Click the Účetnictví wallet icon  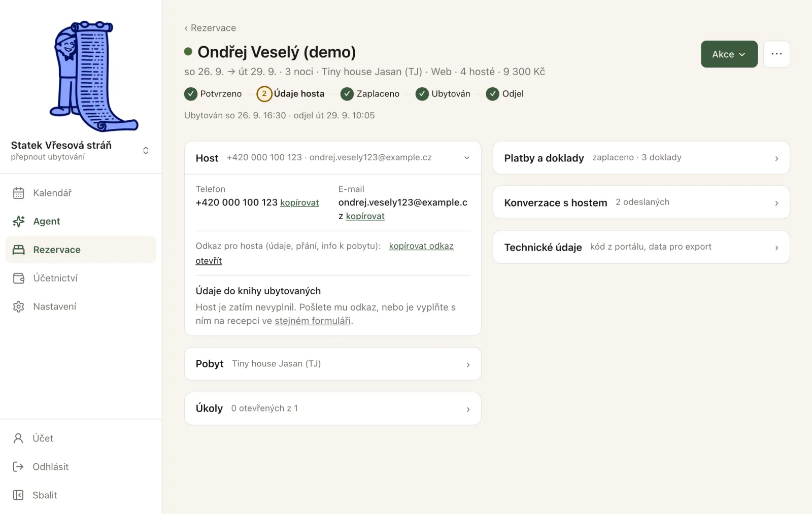(x=19, y=278)
